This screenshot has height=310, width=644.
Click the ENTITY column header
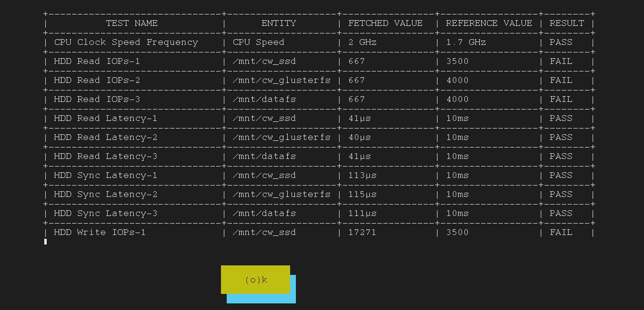pyautogui.click(x=279, y=23)
